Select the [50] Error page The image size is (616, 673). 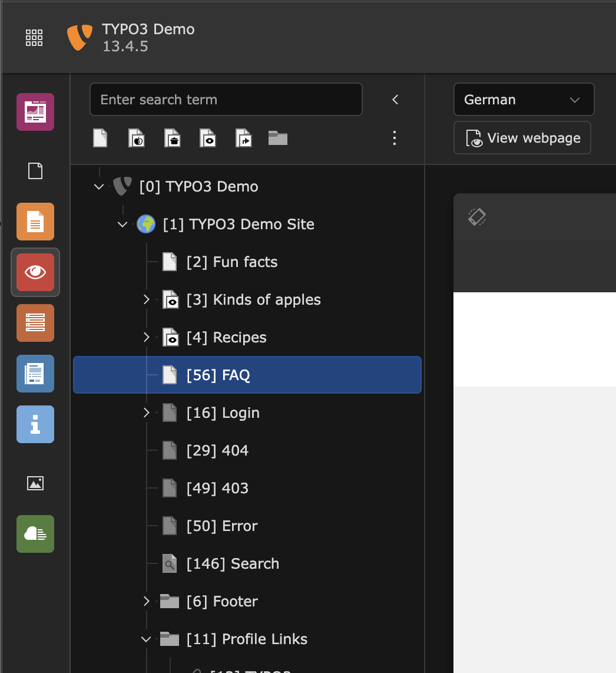(x=222, y=526)
